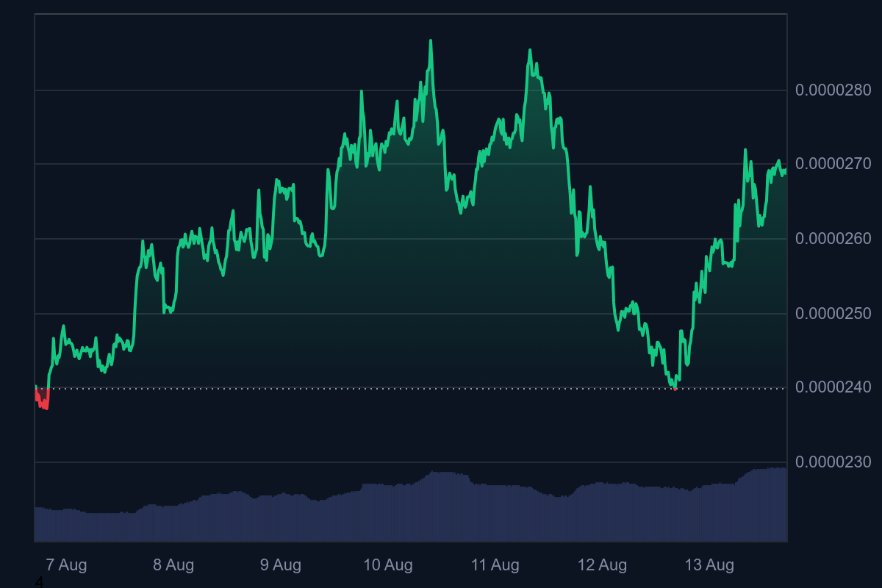Select the 10 Aug date label
The width and height of the screenshot is (882, 588).
tap(388, 565)
